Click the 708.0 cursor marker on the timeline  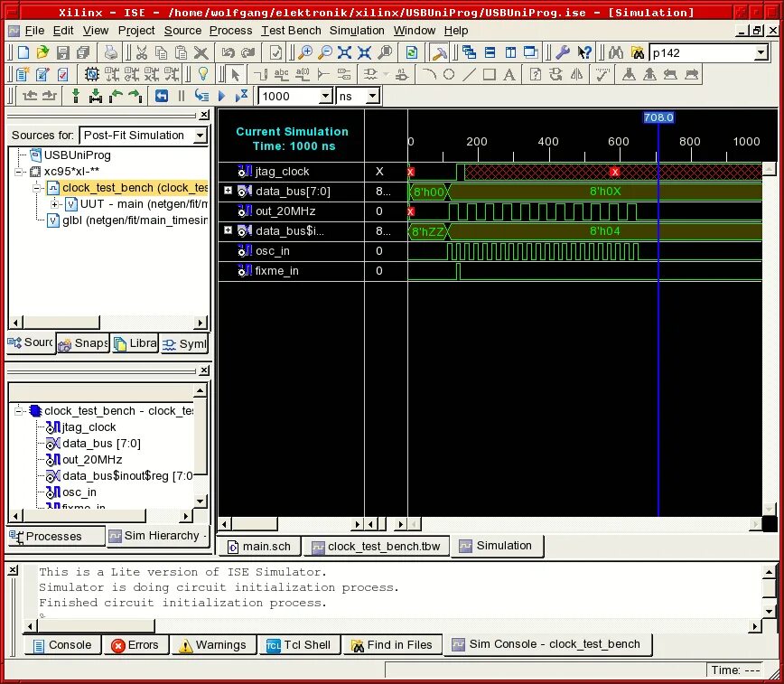658,117
